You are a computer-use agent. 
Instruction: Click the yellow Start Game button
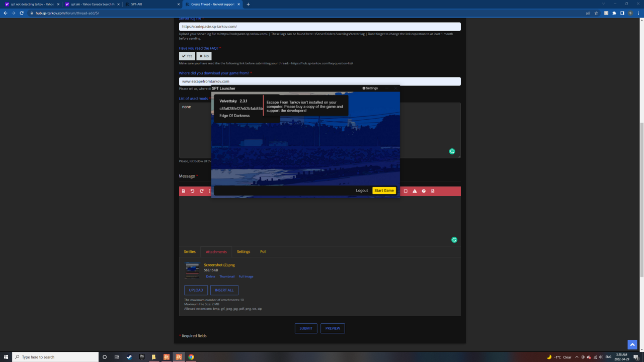coord(384,191)
